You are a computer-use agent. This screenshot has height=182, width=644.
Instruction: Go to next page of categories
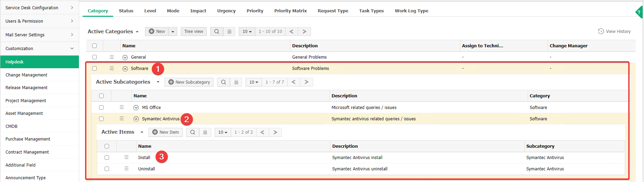click(x=304, y=32)
